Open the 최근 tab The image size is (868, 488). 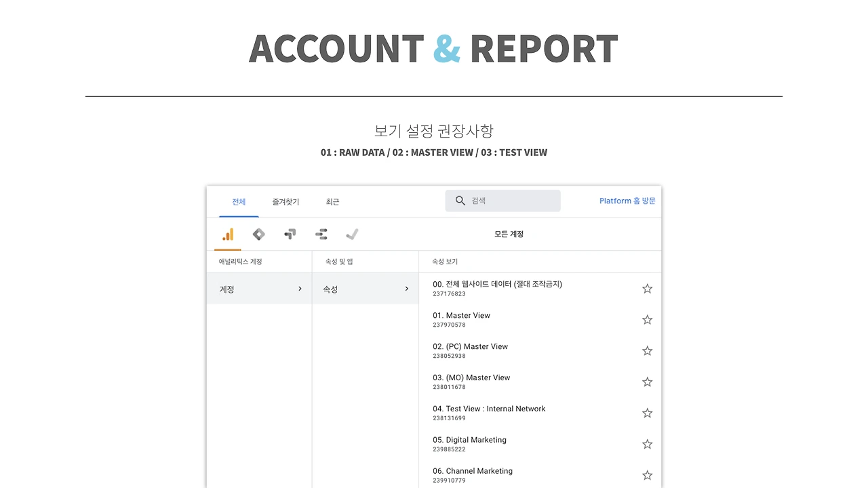332,201
